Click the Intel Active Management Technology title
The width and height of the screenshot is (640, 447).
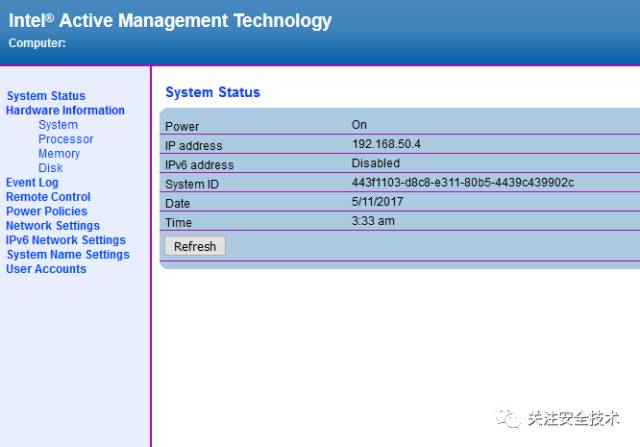click(x=170, y=21)
